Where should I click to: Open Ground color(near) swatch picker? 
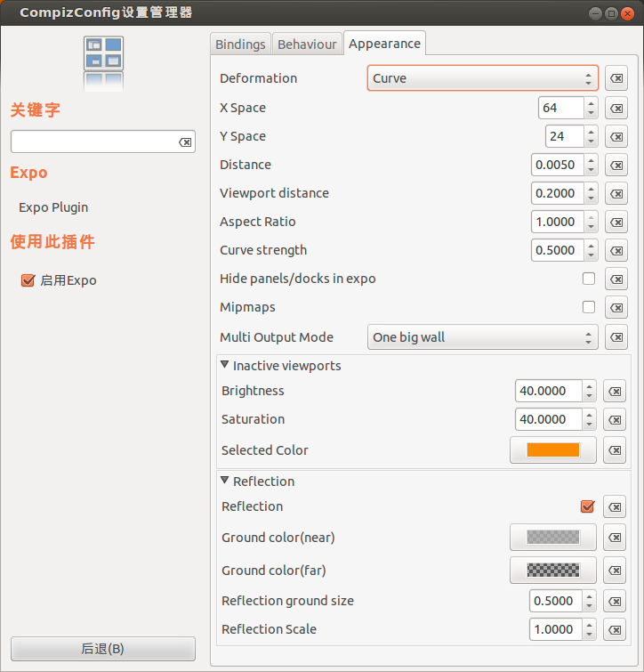coord(552,537)
